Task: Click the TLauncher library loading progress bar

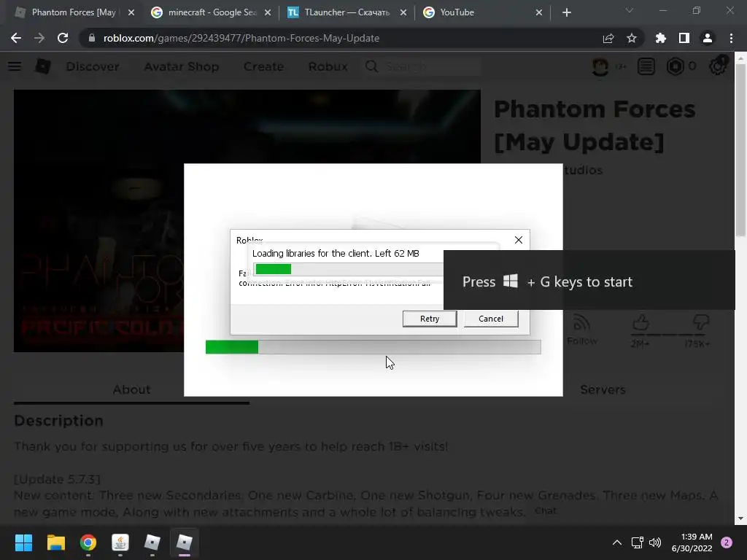Action: coord(349,269)
